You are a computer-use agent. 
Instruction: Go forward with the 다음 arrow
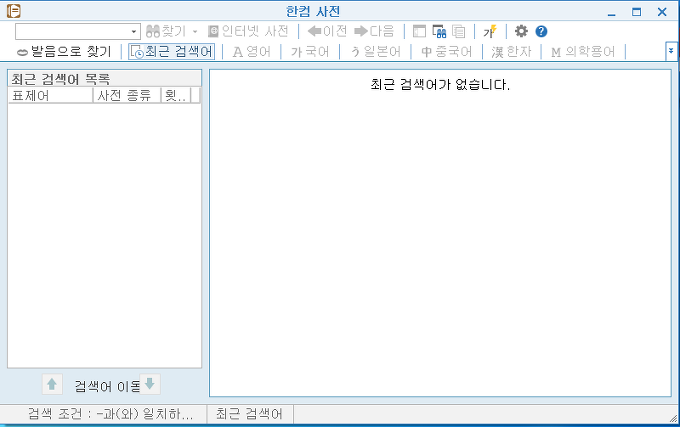click(374, 31)
